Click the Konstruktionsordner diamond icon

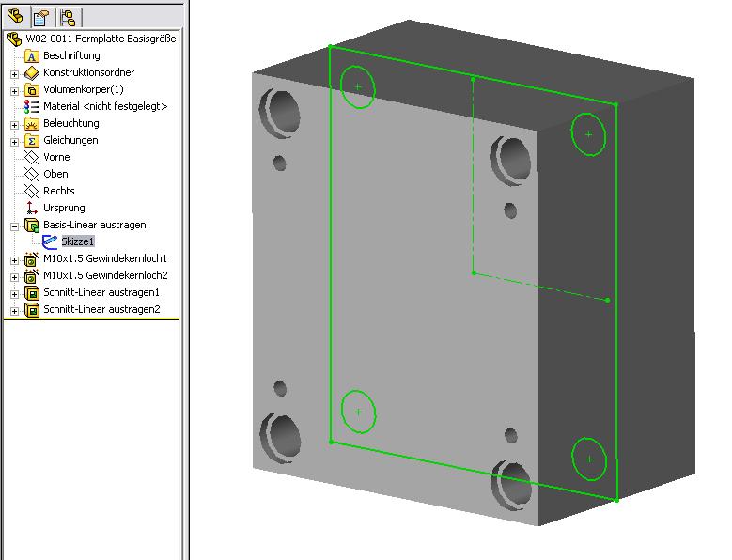click(31, 73)
